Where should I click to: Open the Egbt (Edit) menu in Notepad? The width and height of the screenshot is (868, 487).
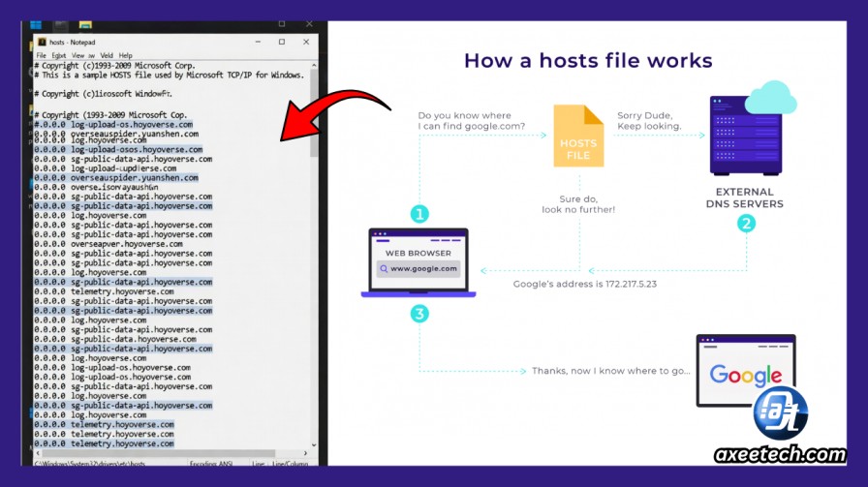click(x=59, y=55)
